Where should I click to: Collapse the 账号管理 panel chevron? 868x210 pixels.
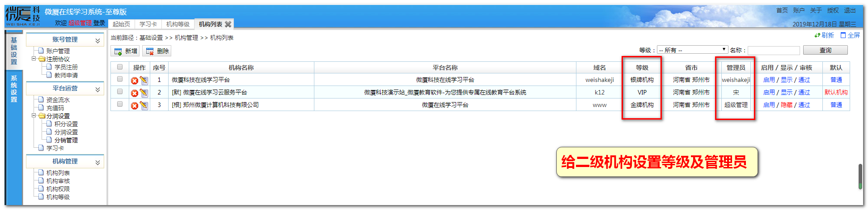tap(97, 40)
